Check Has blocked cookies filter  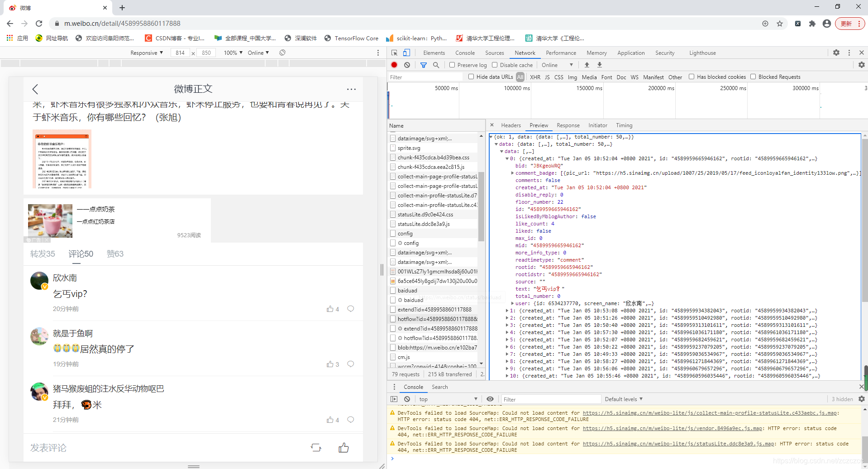692,77
